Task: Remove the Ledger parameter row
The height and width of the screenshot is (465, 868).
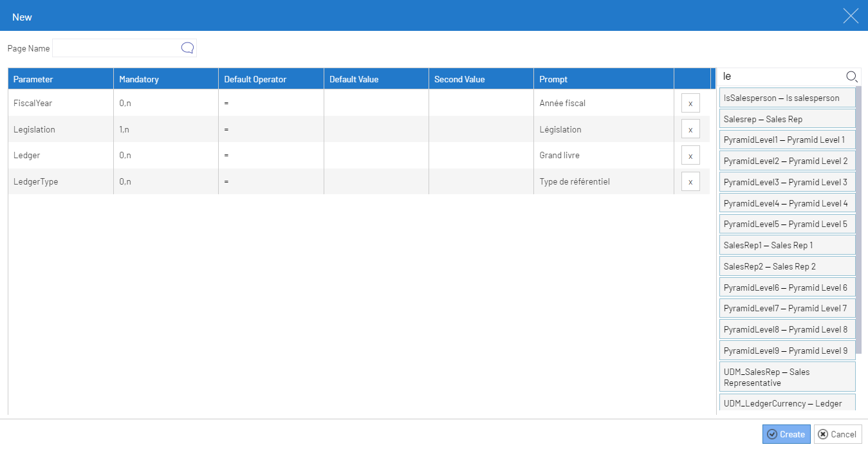Action: pos(690,155)
